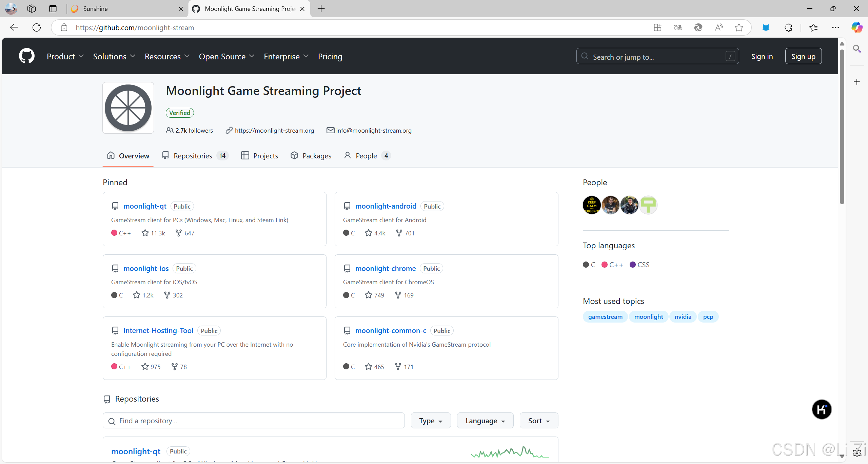Click star icon on moonlight-qt card
The width and height of the screenshot is (868, 464).
[x=145, y=233]
